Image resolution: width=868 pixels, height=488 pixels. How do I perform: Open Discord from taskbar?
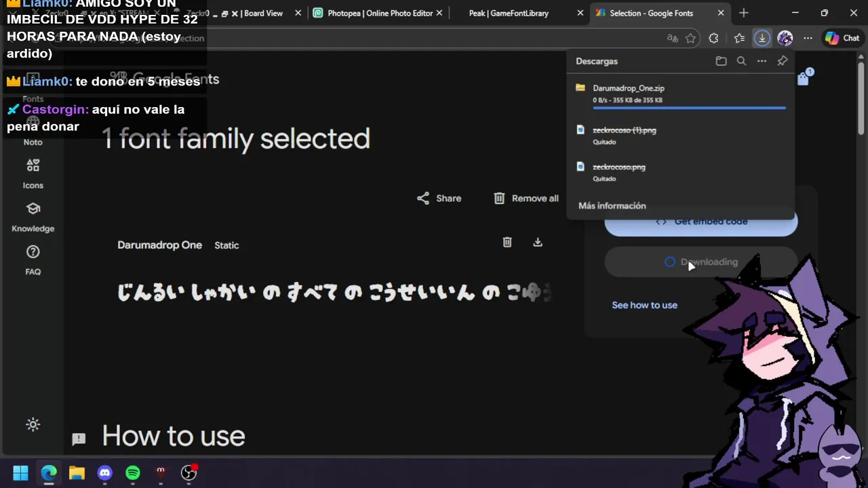pos(104,473)
